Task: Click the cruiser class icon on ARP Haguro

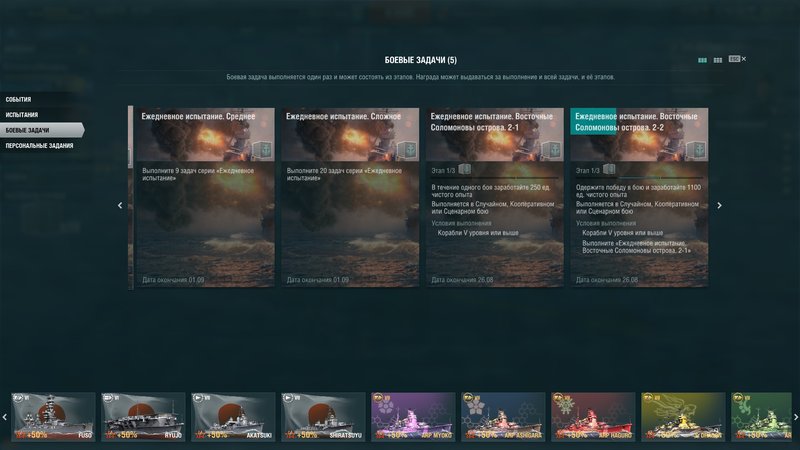Action: point(559,397)
